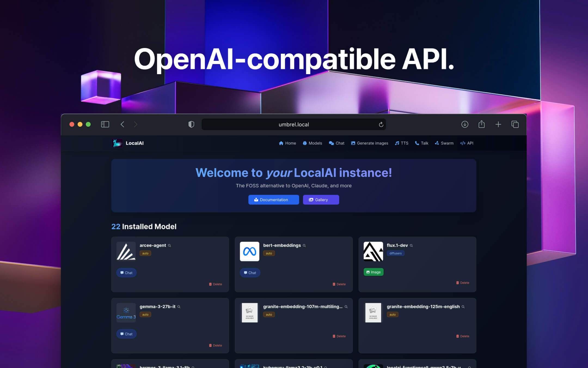
Task: Open the TTS section from the navigation
Action: tap(401, 143)
